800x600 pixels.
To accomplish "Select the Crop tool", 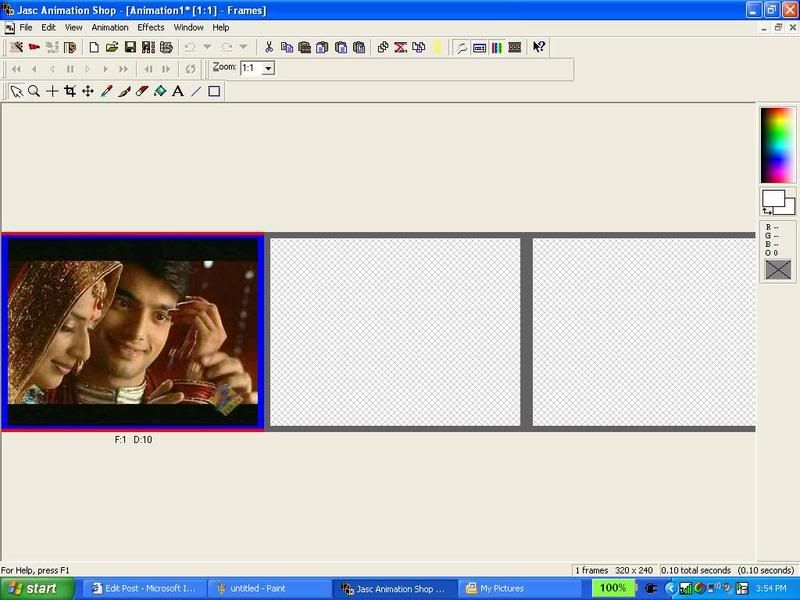I will click(70, 91).
